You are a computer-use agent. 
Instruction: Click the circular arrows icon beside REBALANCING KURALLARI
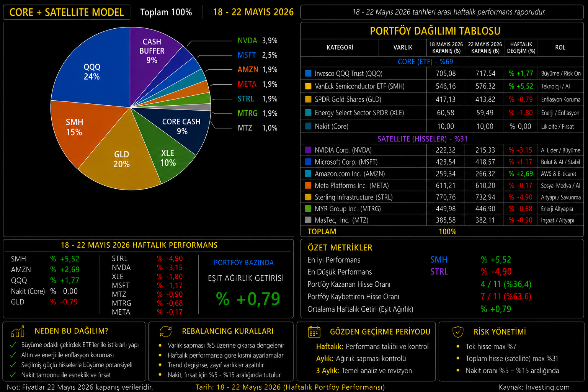(x=166, y=331)
